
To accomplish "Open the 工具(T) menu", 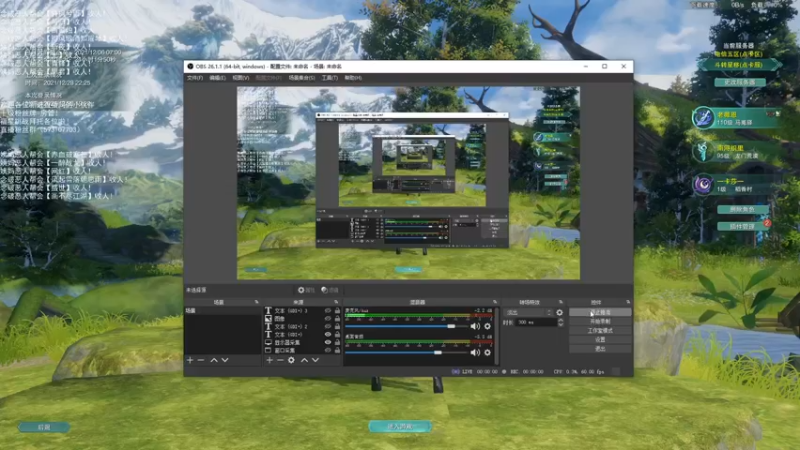I will click(x=330, y=78).
